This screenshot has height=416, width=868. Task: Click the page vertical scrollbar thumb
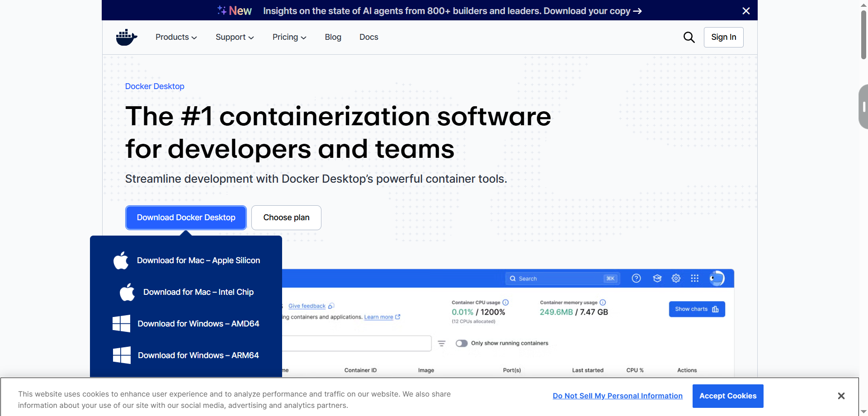[x=863, y=34]
